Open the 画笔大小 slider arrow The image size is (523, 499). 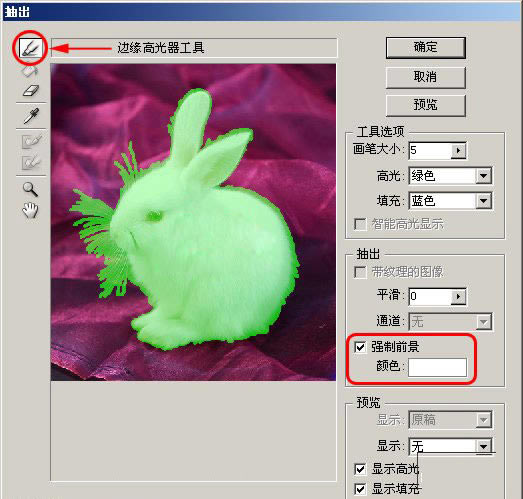point(459,150)
